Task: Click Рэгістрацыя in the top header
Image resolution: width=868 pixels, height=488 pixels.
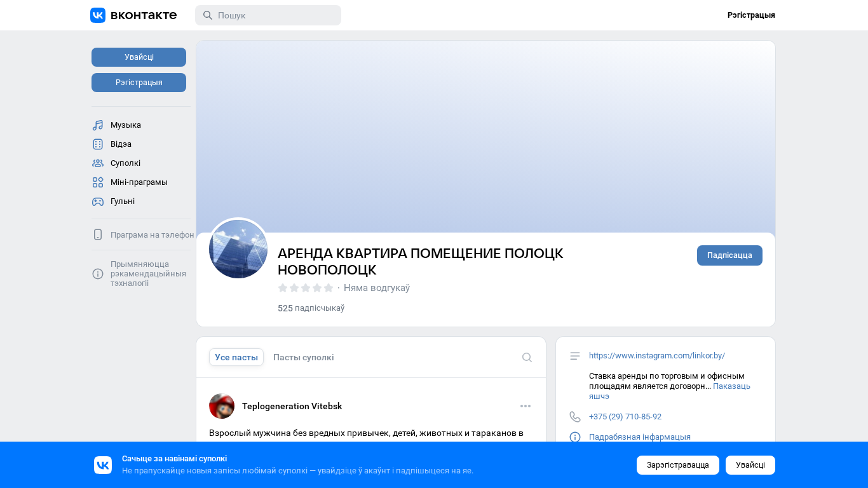Action: [751, 15]
